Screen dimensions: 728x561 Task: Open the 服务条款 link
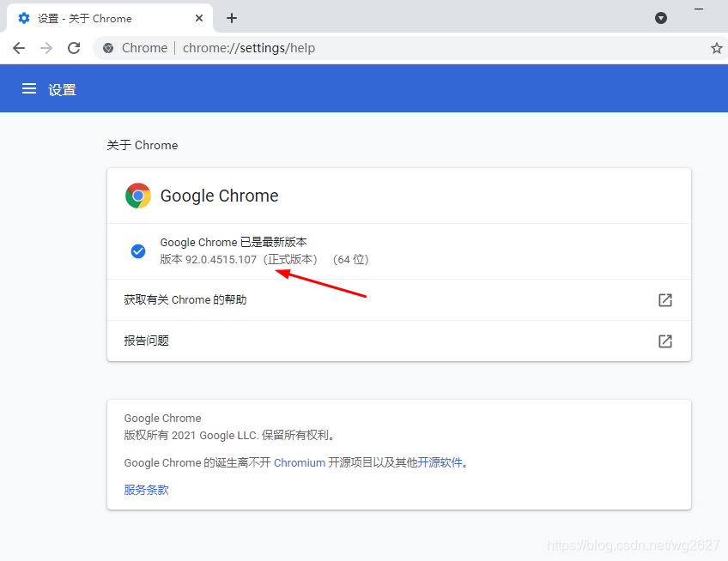(146, 490)
